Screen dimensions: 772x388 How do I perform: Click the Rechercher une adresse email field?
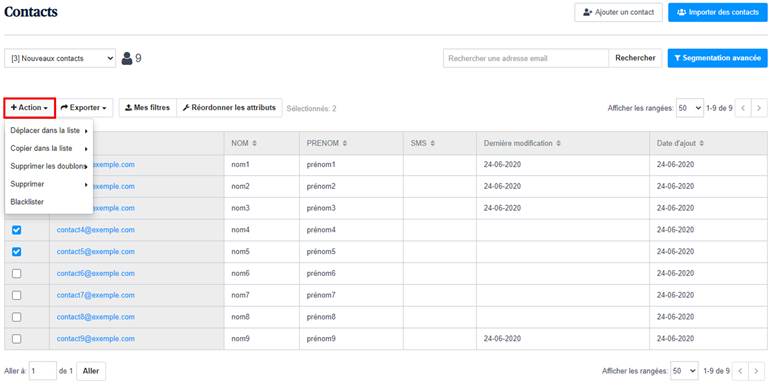tap(526, 58)
